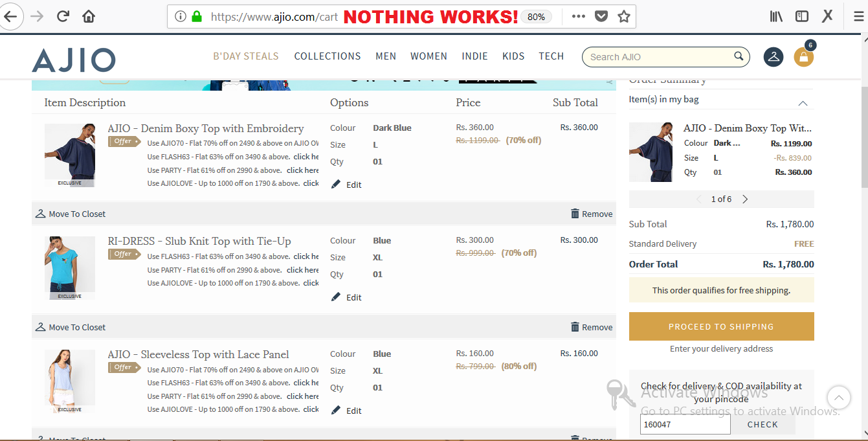Viewport: 868px width, 441px height.
Task: Move Denim Boxy Top to closet via hanger icon
Action: point(39,214)
